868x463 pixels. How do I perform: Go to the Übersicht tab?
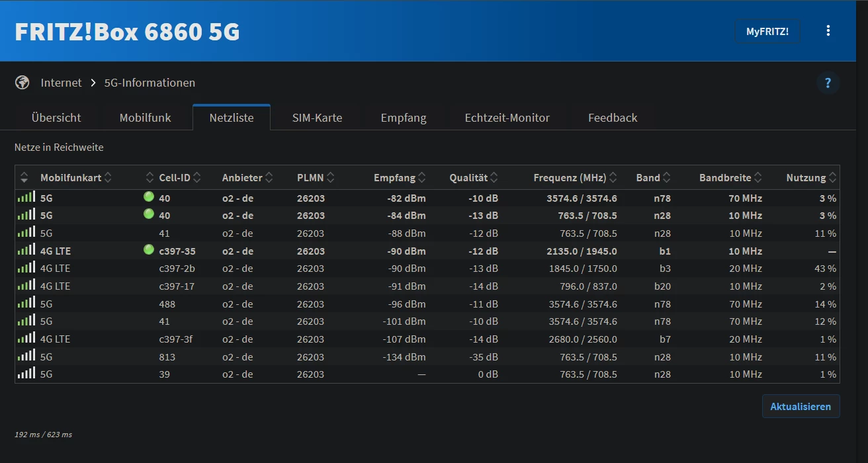point(56,118)
